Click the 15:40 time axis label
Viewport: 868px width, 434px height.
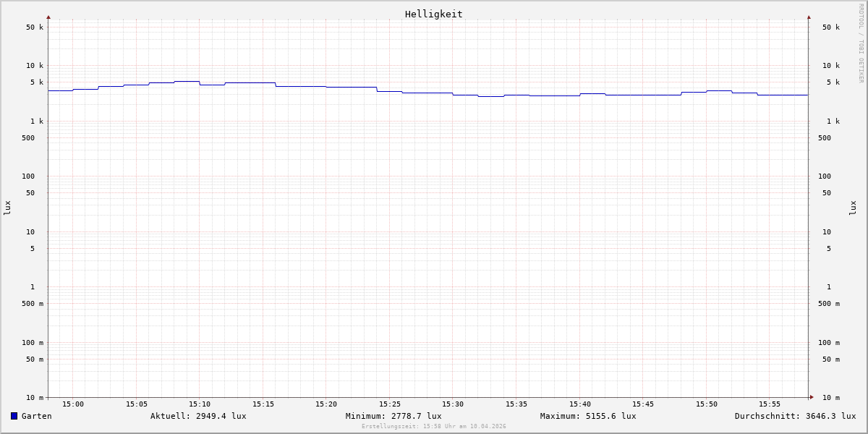point(580,404)
